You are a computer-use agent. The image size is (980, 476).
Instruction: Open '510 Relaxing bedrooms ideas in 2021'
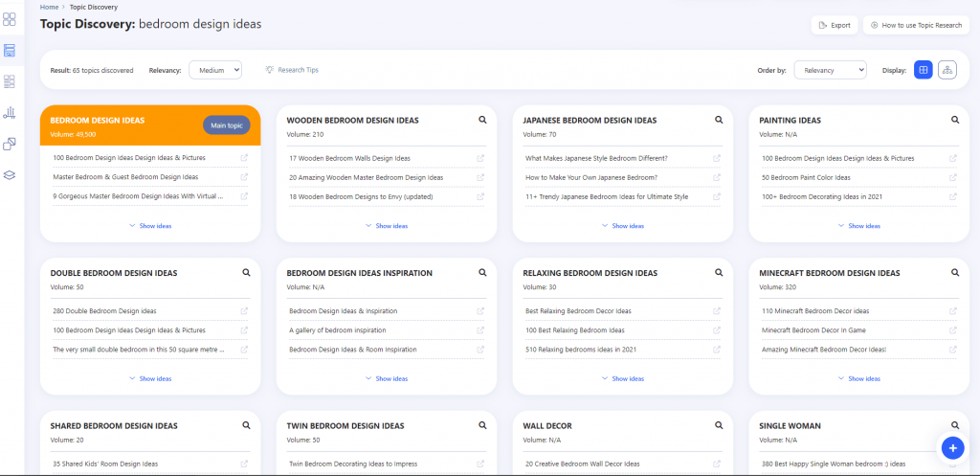(581, 349)
